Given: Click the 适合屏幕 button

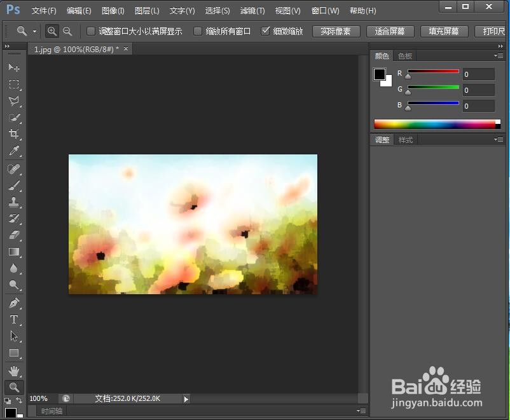Looking at the screenshot, I should 390,32.
